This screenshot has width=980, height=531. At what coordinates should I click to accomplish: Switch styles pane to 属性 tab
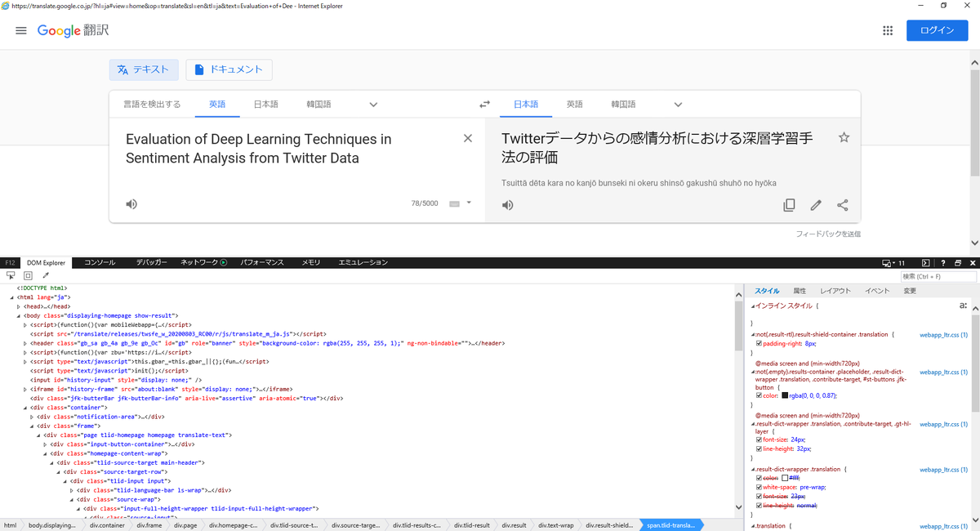click(800, 291)
